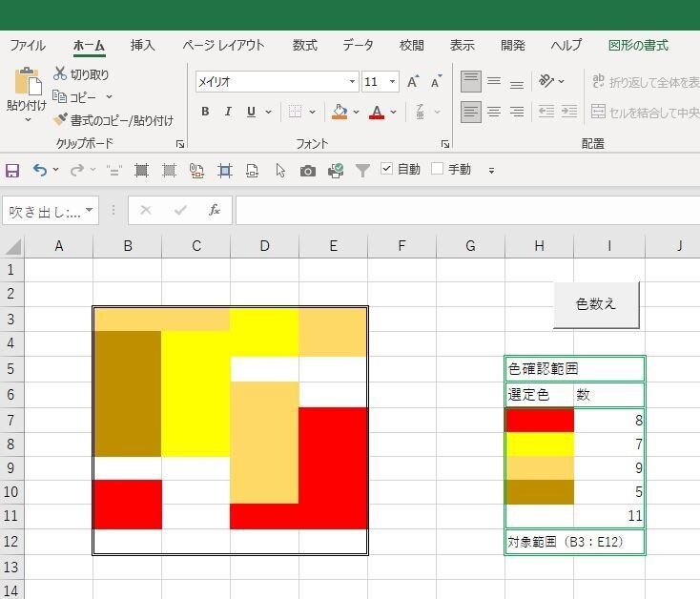Click the phonetic guide icon
This screenshot has height=599, width=700.
pyautogui.click(x=420, y=112)
